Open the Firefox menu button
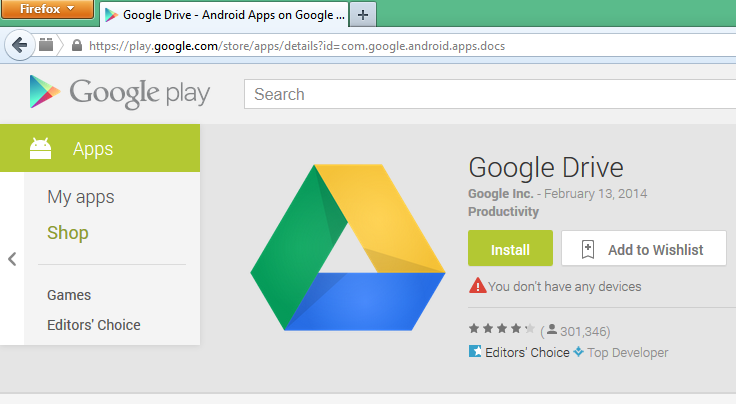Viewport: 736px width, 404px height. click(47, 9)
